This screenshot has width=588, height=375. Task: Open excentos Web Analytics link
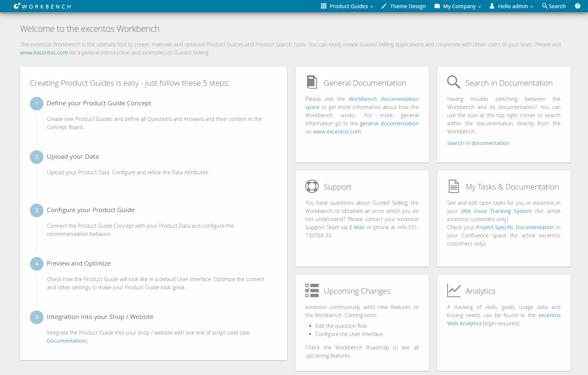tap(504, 319)
